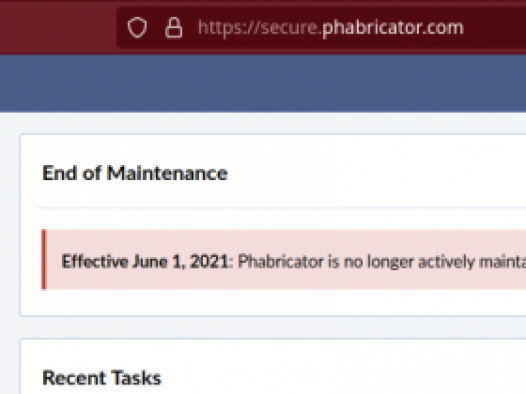Click the bold phabricator.com domain text
The width and height of the screenshot is (526, 394).
(393, 27)
